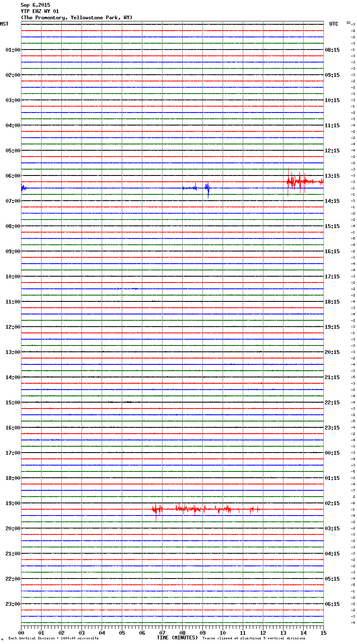Select the 11:00 MST row label

13,302
